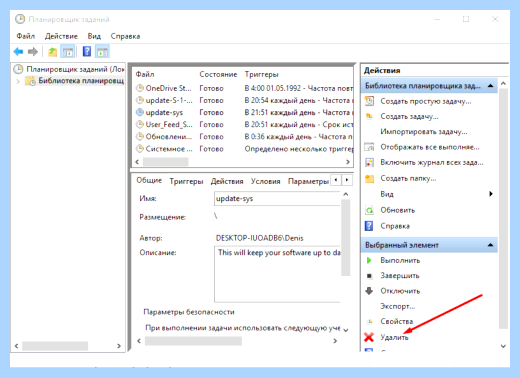
Task: Open the Справка menu in menu bar
Action: click(125, 36)
